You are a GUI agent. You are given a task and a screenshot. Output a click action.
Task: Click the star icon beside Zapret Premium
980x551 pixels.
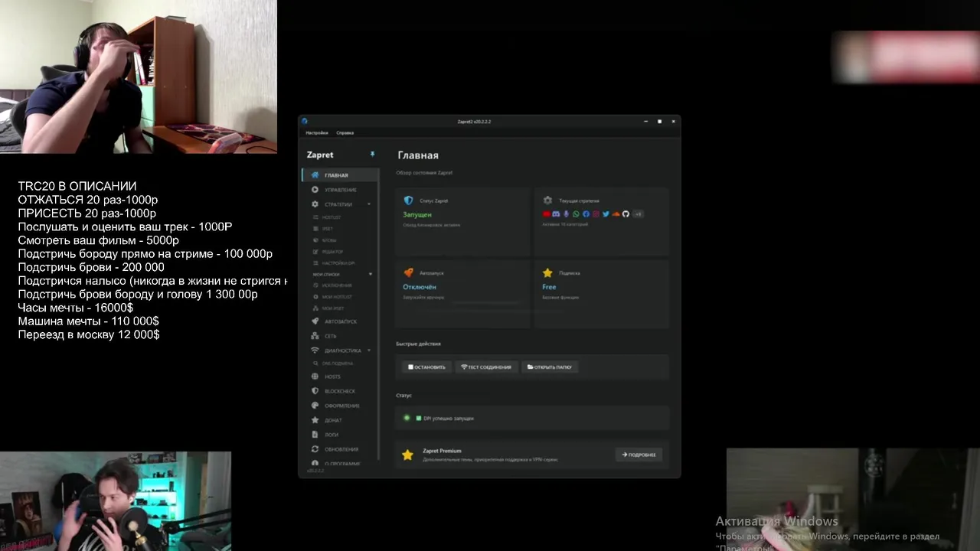(407, 455)
